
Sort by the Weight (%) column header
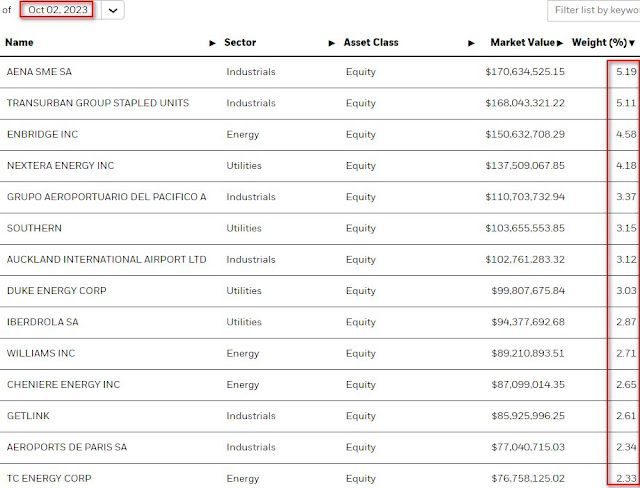click(599, 42)
